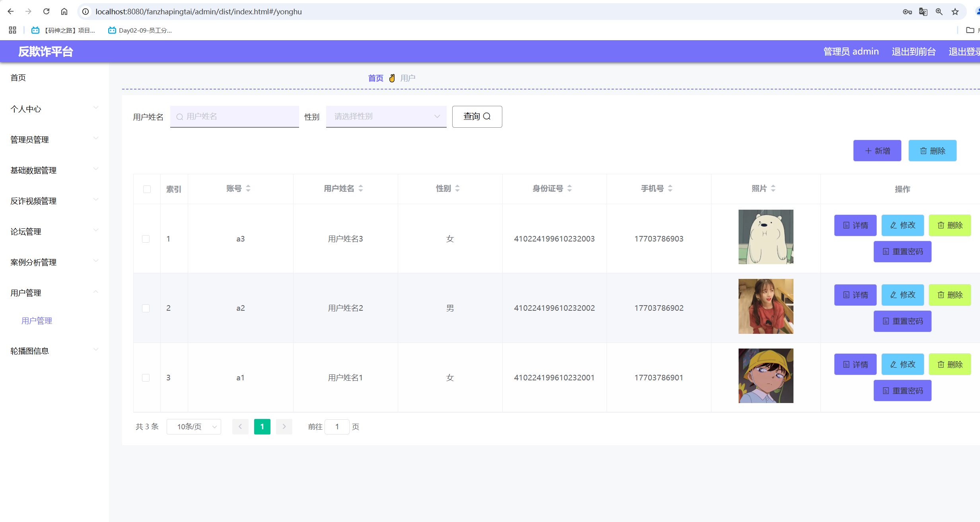Expand 案例分析管理 sidebar menu

click(54, 262)
